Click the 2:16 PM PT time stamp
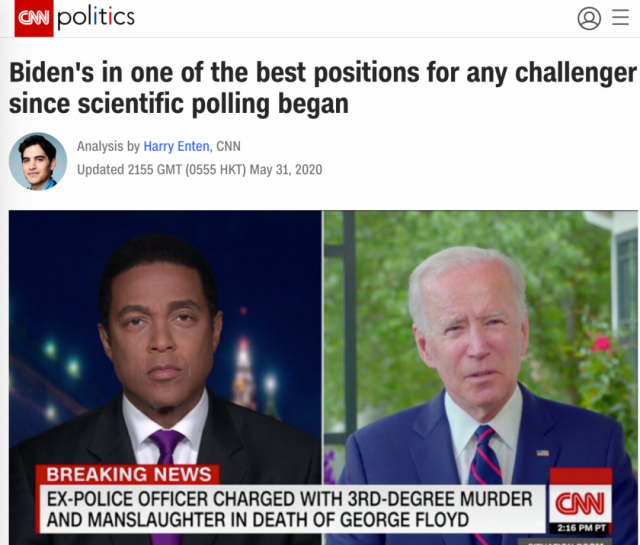The width and height of the screenshot is (640, 545). tap(581, 528)
